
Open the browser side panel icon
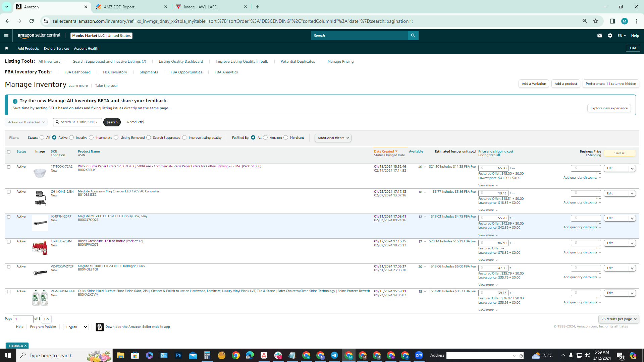tap(612, 21)
